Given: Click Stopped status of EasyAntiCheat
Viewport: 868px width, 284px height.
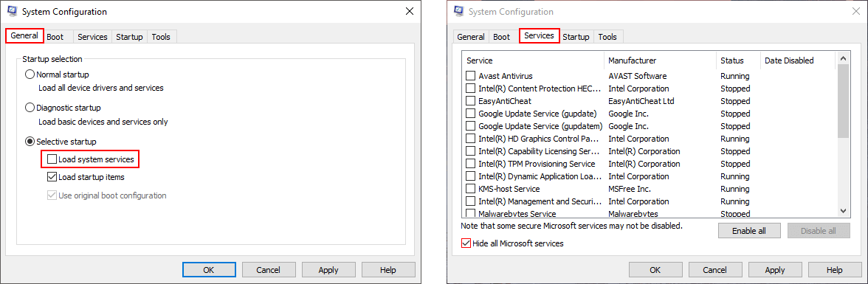Looking at the screenshot, I should (735, 101).
